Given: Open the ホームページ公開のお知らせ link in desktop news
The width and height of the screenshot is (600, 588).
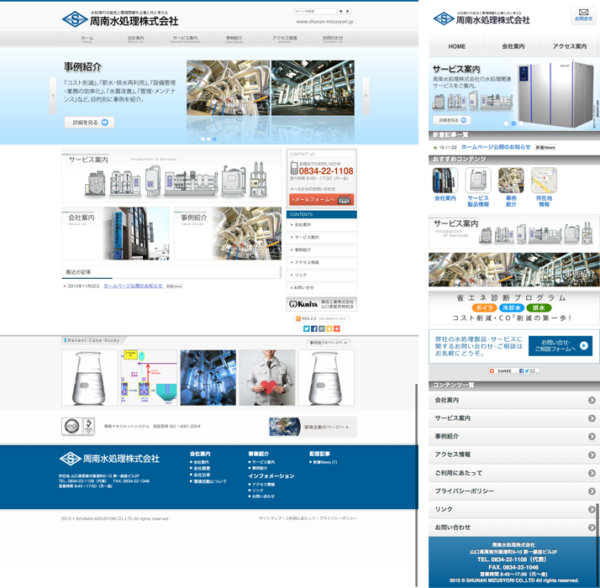Looking at the screenshot, I should [x=133, y=286].
